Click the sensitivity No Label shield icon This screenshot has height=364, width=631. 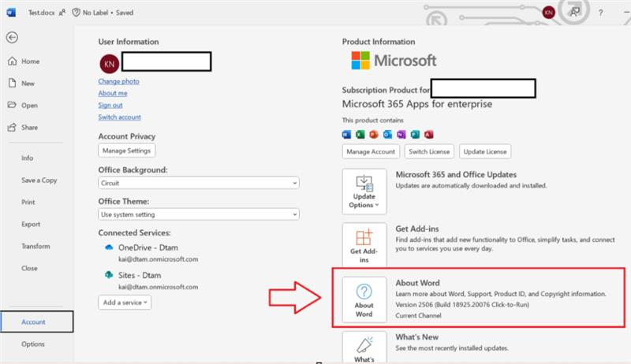click(76, 13)
